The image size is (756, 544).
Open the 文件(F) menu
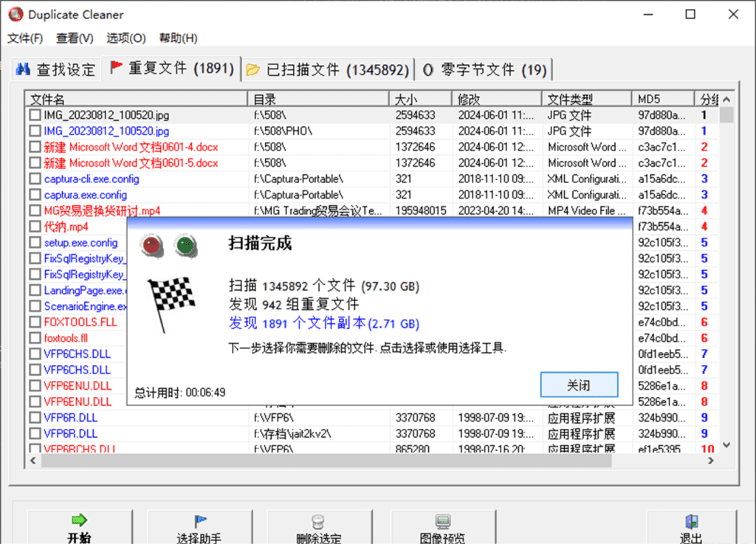[25, 38]
